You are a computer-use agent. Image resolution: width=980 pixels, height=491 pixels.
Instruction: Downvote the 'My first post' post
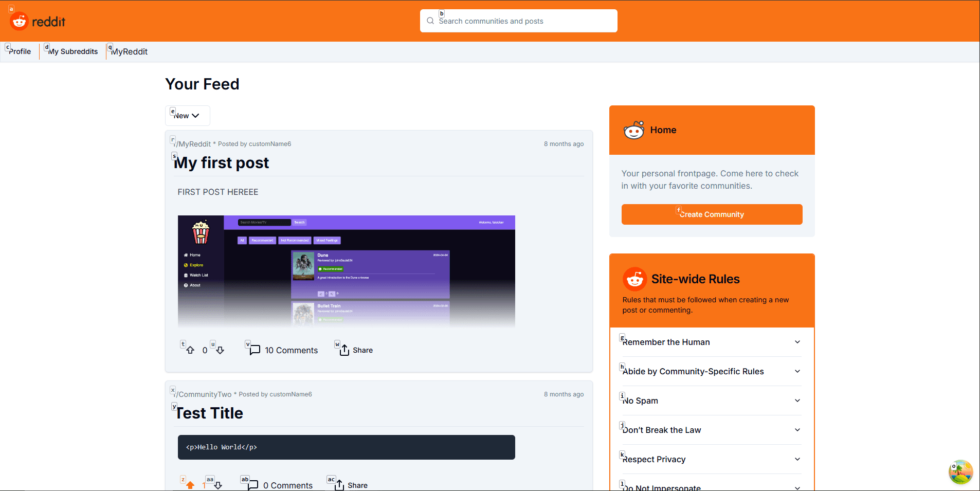click(x=220, y=350)
